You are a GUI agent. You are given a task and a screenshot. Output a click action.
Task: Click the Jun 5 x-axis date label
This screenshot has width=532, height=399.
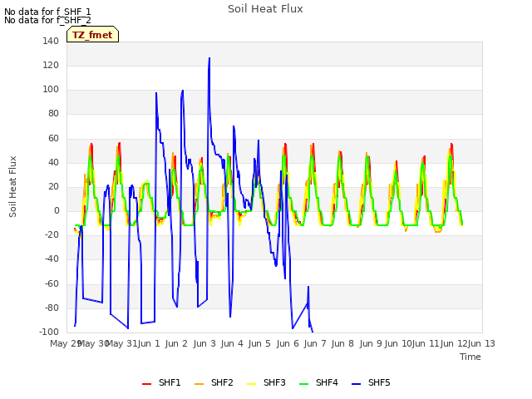click(x=259, y=343)
